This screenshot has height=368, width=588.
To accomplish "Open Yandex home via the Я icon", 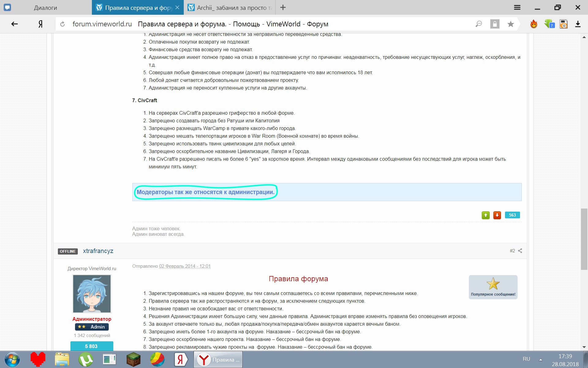I will 40,24.
